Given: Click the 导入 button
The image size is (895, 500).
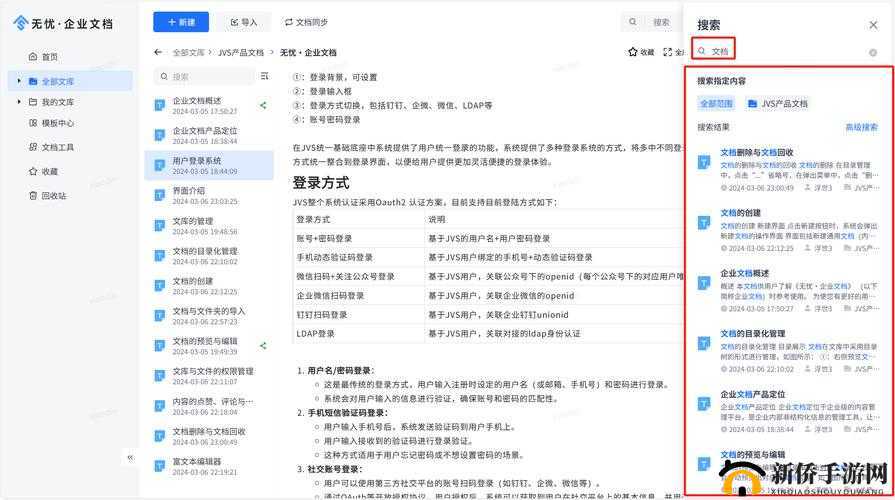Looking at the screenshot, I should [244, 22].
